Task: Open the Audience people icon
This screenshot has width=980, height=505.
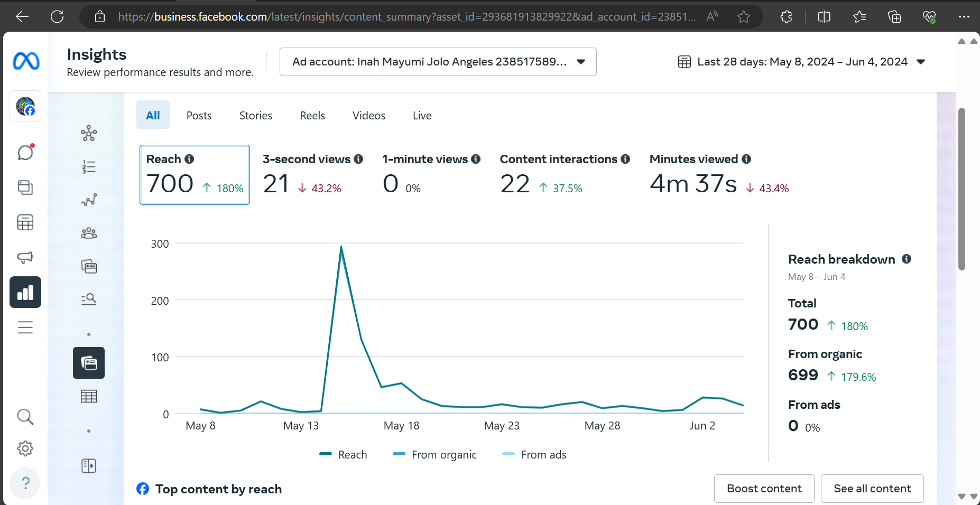Action: click(89, 233)
